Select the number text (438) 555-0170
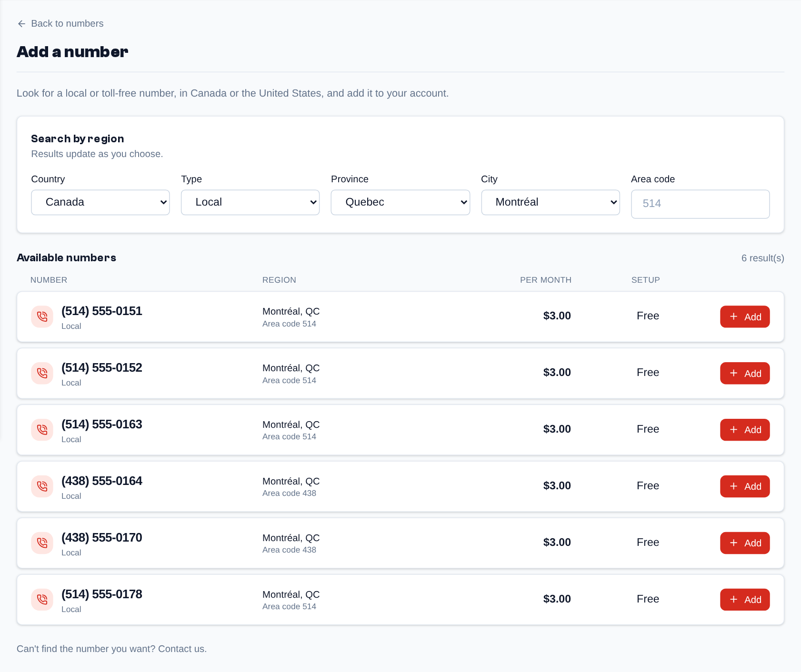This screenshot has height=672, width=801. [x=102, y=538]
